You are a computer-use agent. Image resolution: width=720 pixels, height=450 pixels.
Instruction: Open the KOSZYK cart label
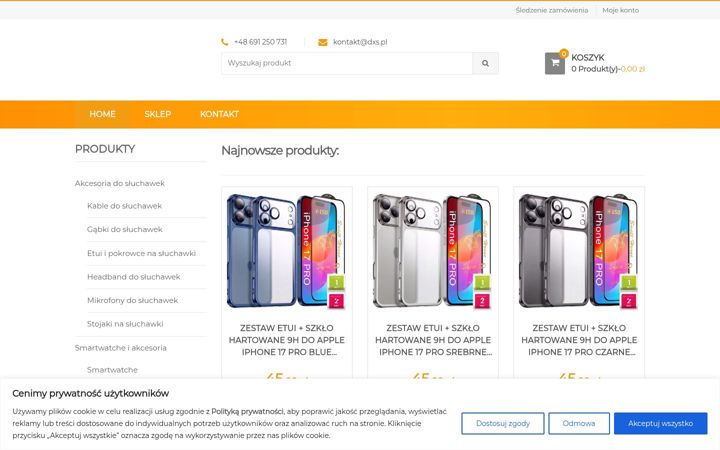pos(588,57)
